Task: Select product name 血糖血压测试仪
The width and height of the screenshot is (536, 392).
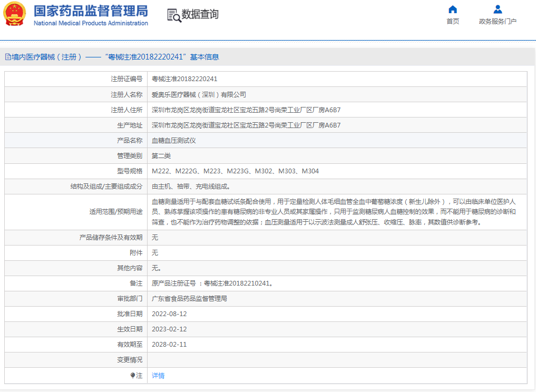Action: click(173, 141)
